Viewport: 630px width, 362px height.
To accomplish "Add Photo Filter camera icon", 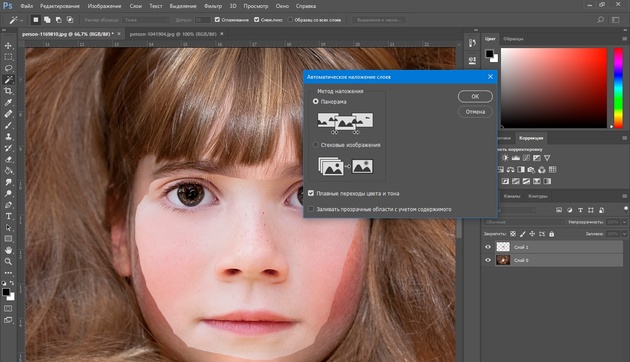I will pyautogui.click(x=531, y=170).
